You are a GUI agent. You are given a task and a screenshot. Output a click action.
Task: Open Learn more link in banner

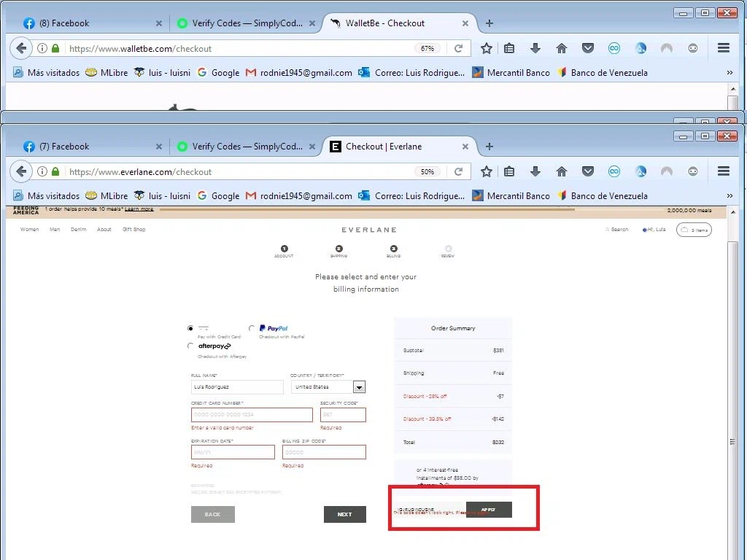click(139, 209)
